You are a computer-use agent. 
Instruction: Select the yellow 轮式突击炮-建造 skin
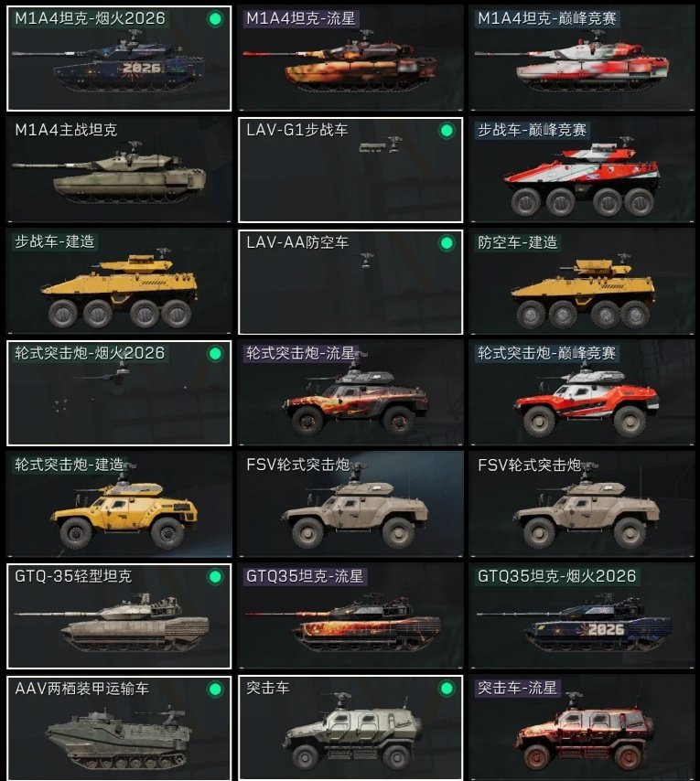[119, 505]
